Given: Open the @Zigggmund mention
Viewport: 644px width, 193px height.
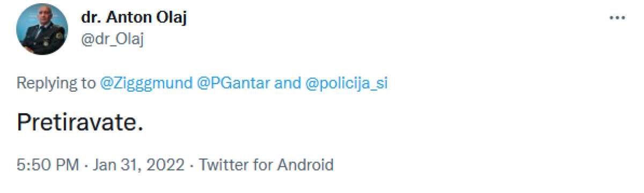Looking at the screenshot, I should [147, 84].
